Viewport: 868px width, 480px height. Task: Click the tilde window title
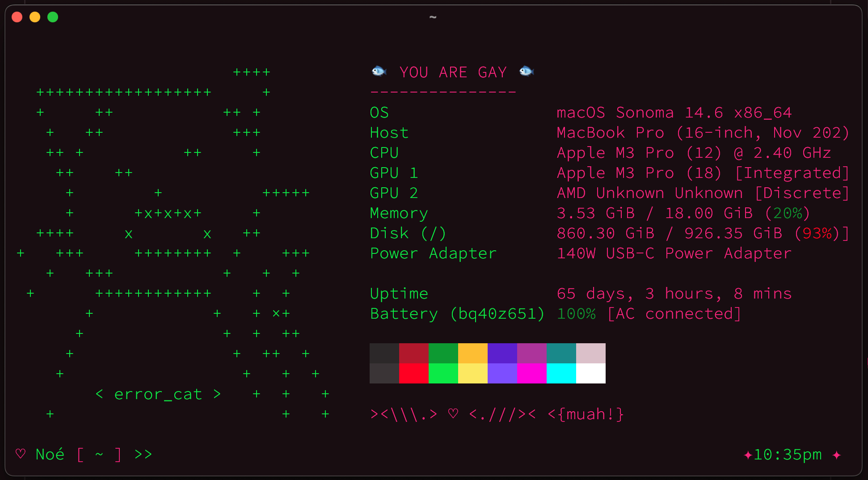point(433,17)
